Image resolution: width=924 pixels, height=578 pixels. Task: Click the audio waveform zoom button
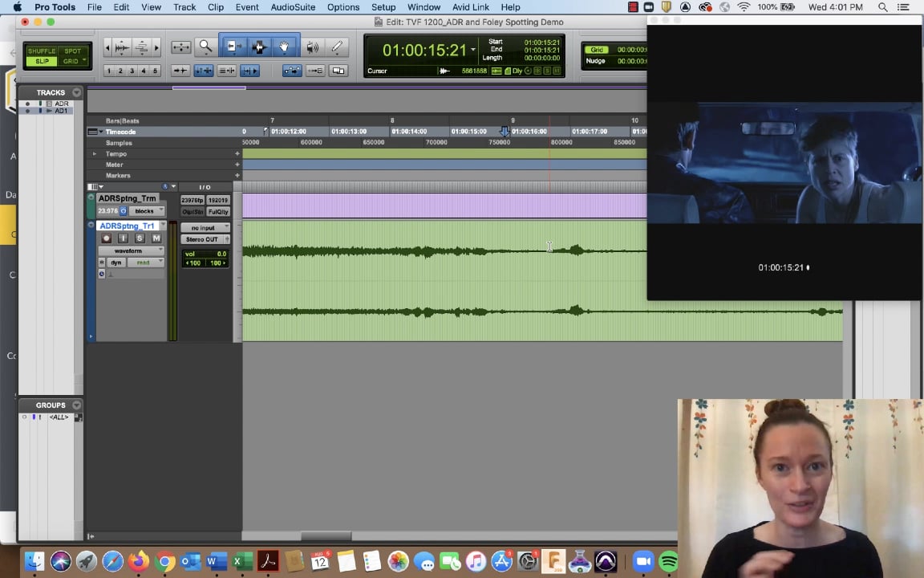[x=123, y=47]
